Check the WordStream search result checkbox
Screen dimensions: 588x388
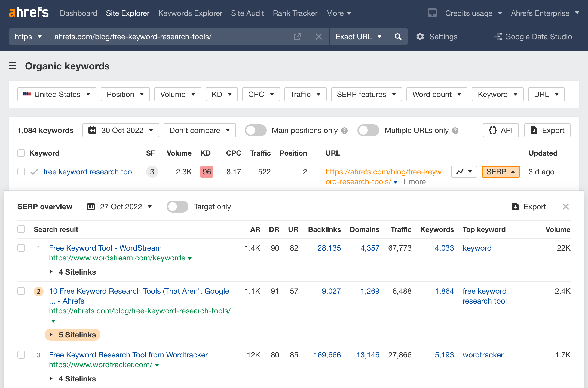pos(21,248)
